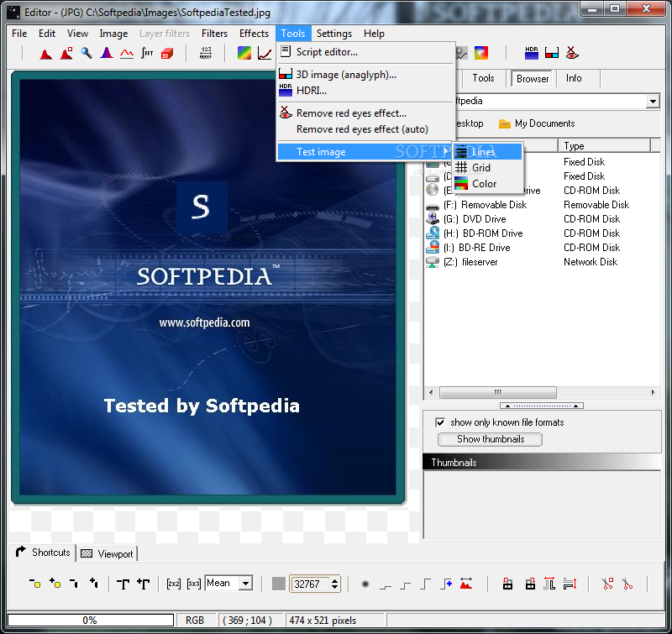The height and width of the screenshot is (634, 672).
Task: Click the red eye removal toolbar icon
Action: 572,53
